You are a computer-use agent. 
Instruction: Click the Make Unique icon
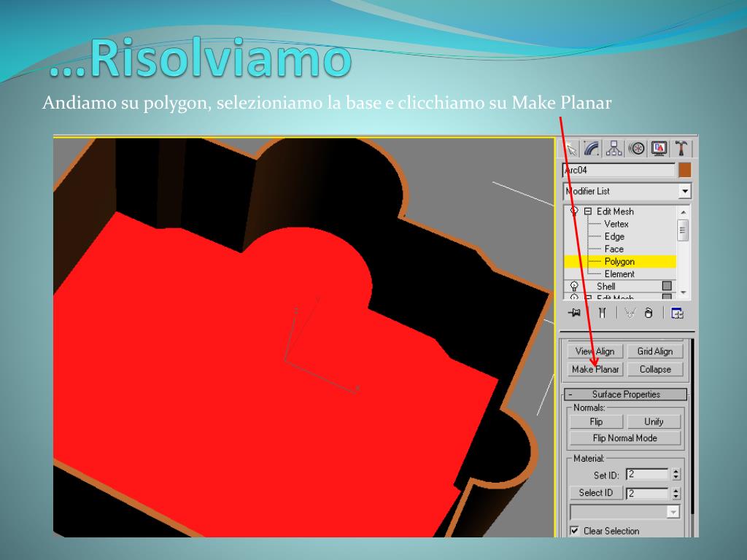pos(630,313)
